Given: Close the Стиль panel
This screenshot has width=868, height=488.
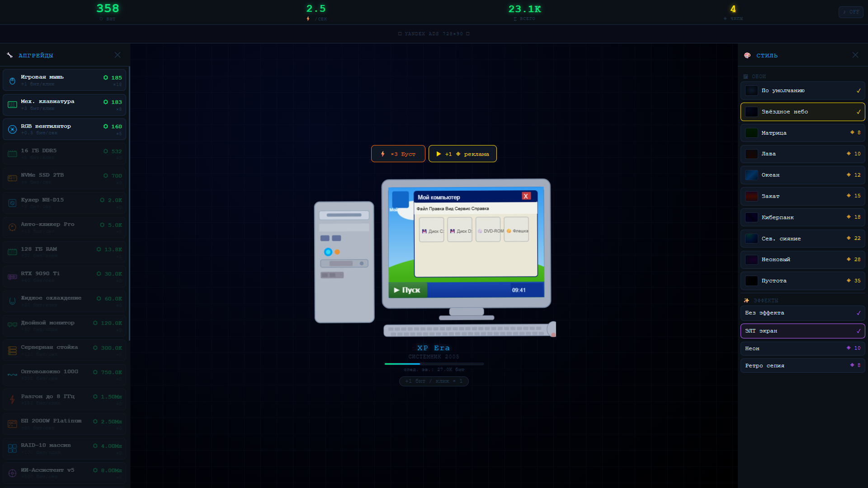Looking at the screenshot, I should click(x=855, y=55).
